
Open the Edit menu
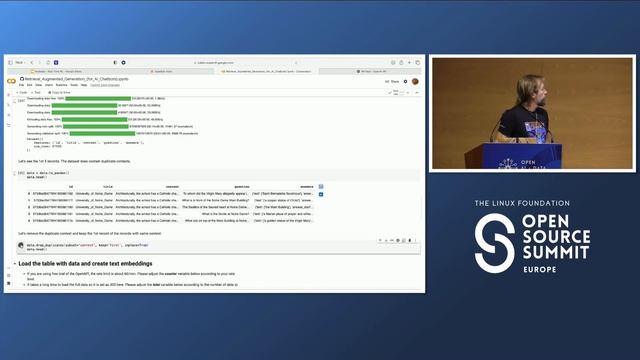(x=29, y=85)
